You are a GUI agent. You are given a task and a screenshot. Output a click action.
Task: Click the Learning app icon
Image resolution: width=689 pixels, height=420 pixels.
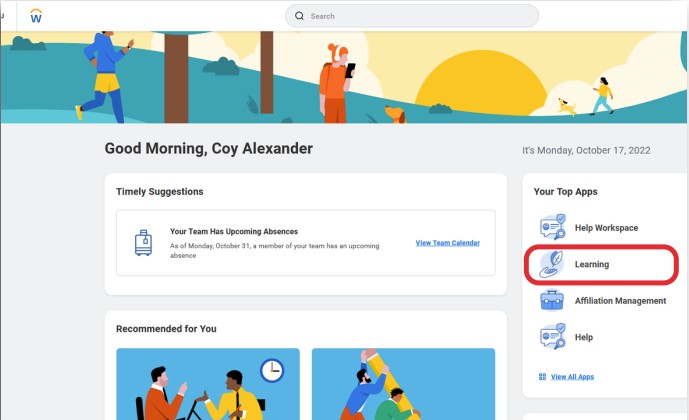[552, 264]
